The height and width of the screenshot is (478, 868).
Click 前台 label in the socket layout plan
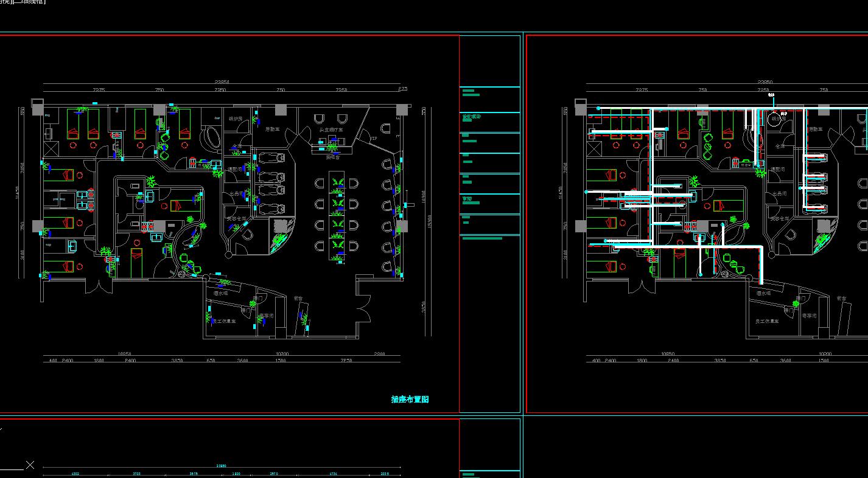tap(298, 299)
